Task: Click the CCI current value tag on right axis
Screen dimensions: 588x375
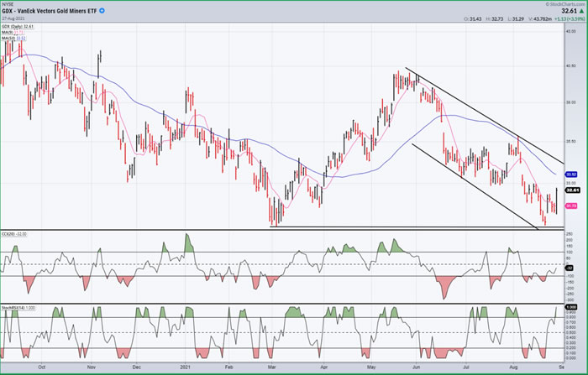Action: [x=570, y=267]
